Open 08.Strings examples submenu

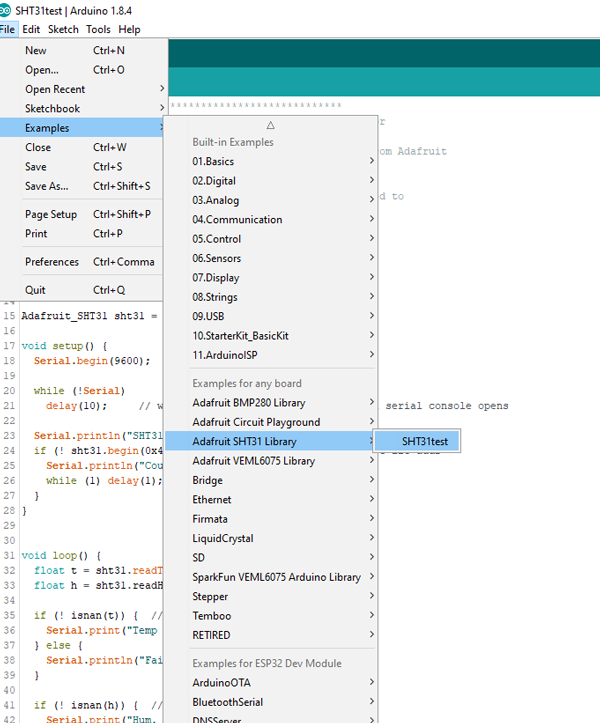point(271,297)
